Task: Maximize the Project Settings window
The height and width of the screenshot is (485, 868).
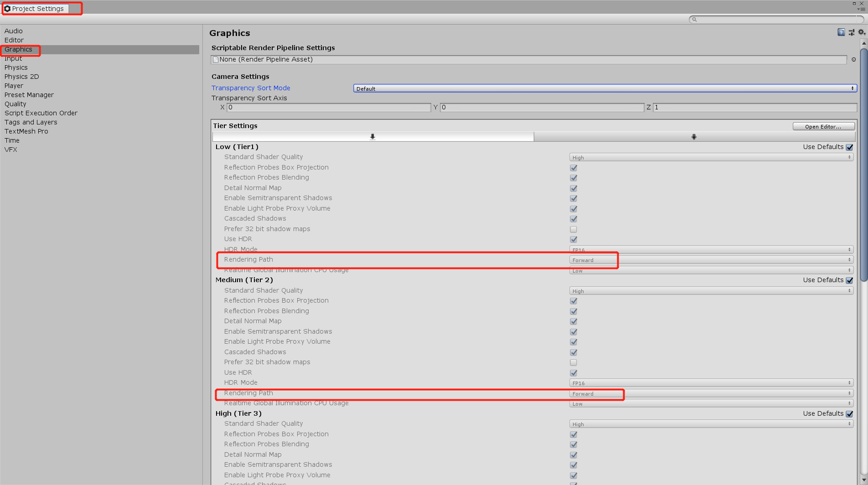Action: point(854,3)
